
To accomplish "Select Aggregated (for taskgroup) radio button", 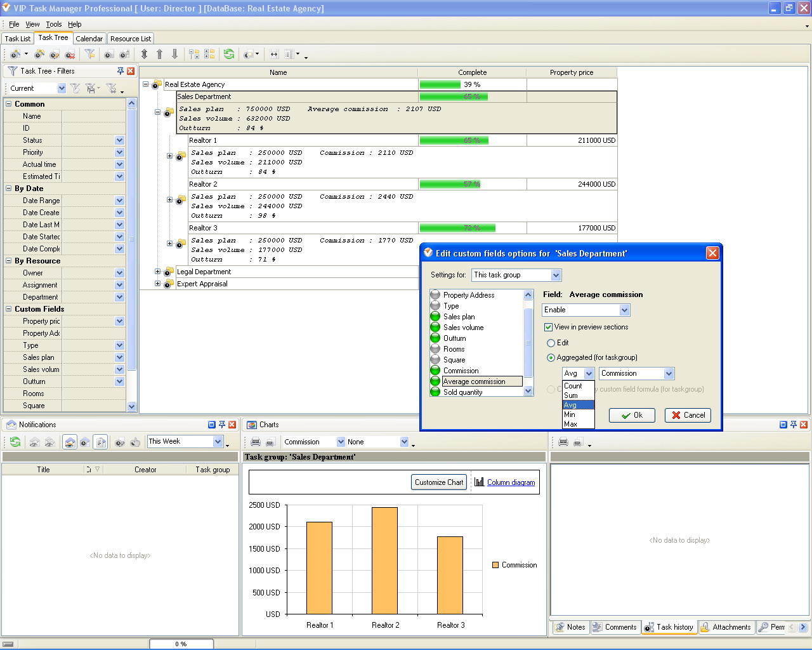I will point(551,357).
